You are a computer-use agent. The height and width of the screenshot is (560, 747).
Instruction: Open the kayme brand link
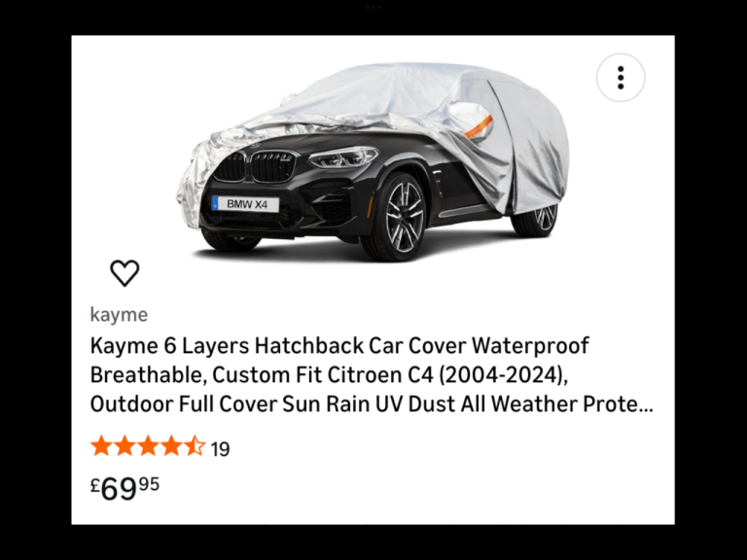(x=119, y=315)
